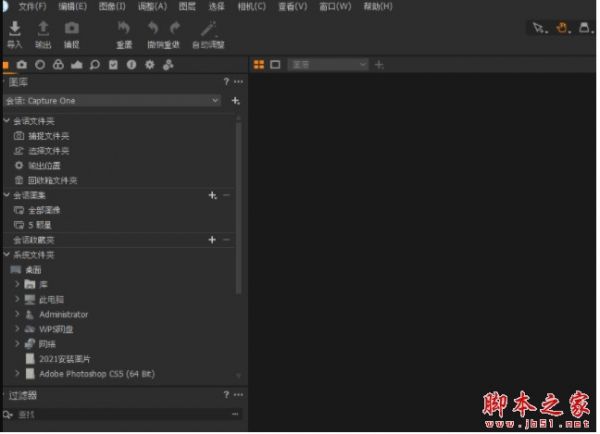Viewport: 600px width, 434px height.
Task: Open 图库 panel options ellipsis
Action: point(238,82)
